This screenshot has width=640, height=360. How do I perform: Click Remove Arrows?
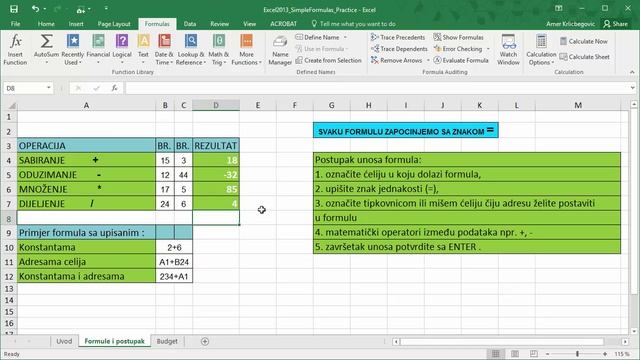pyautogui.click(x=396, y=60)
